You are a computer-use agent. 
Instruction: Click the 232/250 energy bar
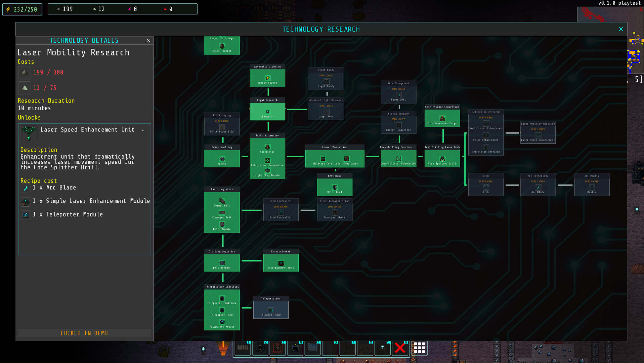22,9
